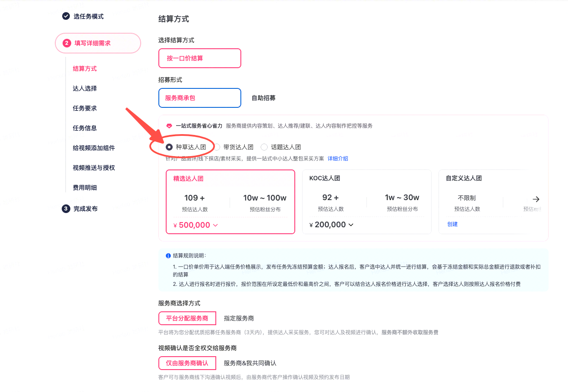Screen dimensions: 568x392
Task: Navigate to 费用明细 in the sidebar
Action: coord(85,188)
